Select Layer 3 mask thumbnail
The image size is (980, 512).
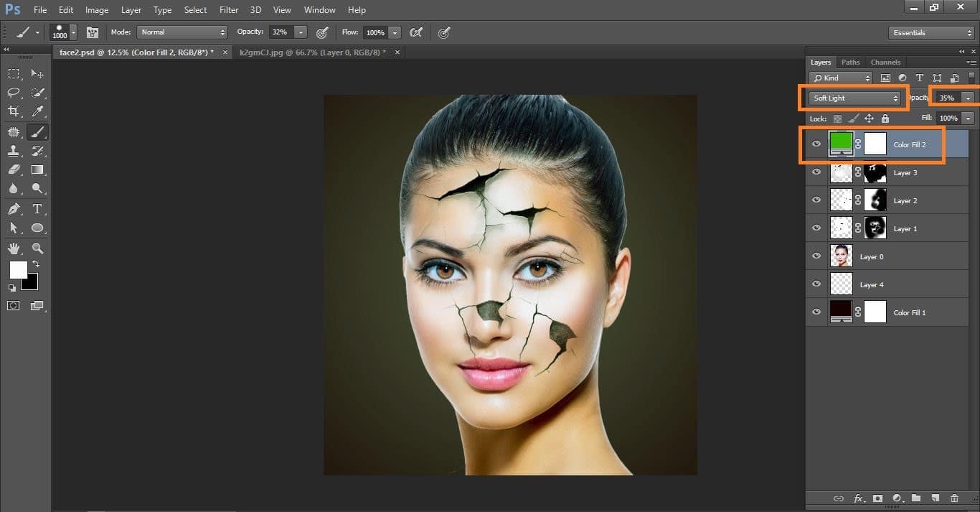click(x=875, y=172)
